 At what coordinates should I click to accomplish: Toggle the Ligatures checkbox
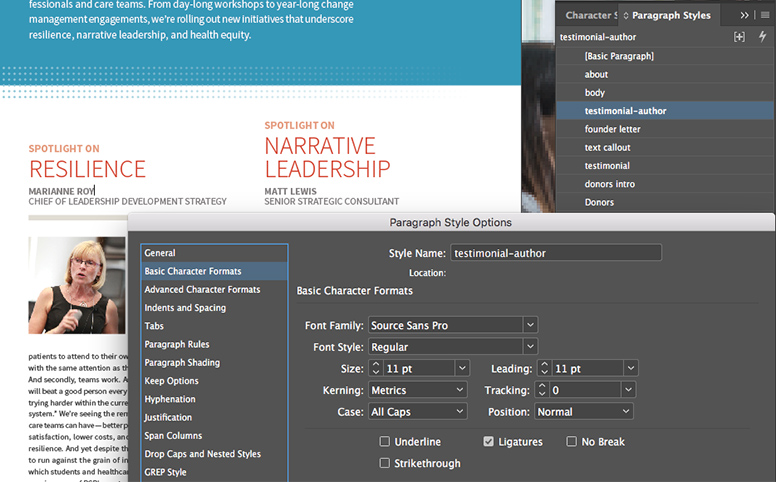(x=488, y=441)
